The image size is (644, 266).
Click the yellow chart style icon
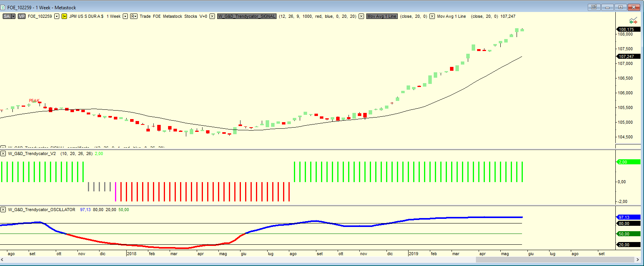(x=64, y=16)
